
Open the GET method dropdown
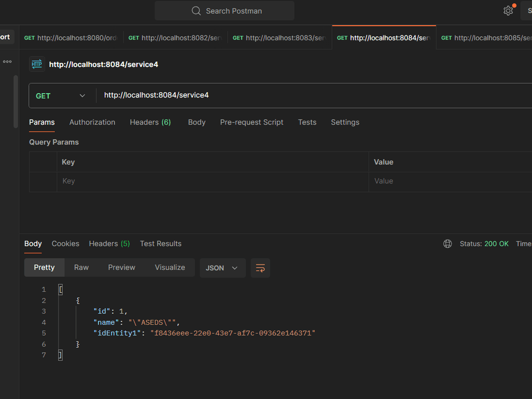pyautogui.click(x=61, y=96)
